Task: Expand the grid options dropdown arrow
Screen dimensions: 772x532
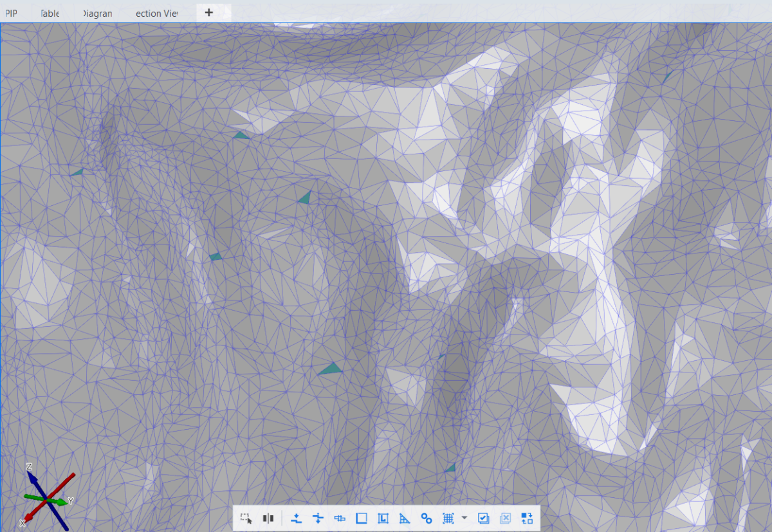Action: click(464, 518)
